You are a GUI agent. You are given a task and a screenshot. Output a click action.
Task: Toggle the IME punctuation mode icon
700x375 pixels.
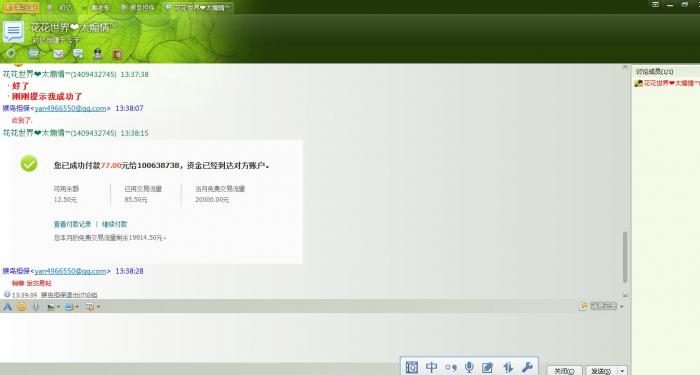(451, 367)
